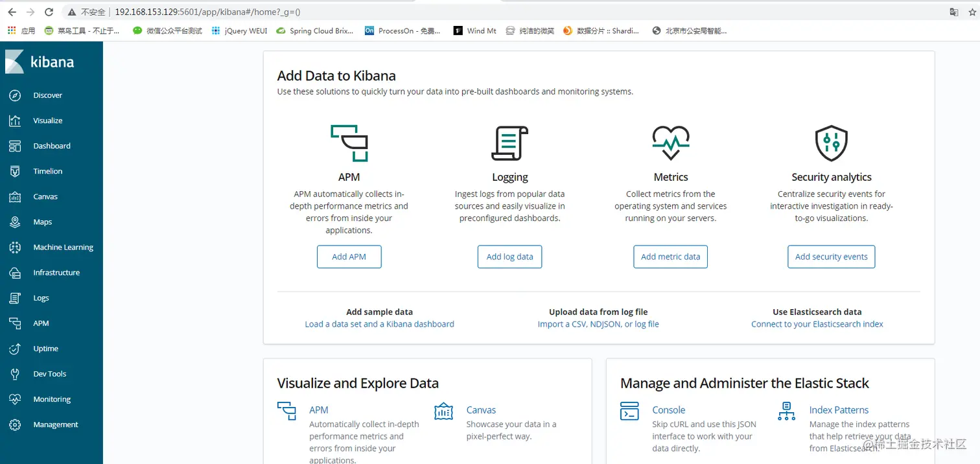Click the Security analytics shield icon
The width and height of the screenshot is (980, 464).
coord(832,143)
